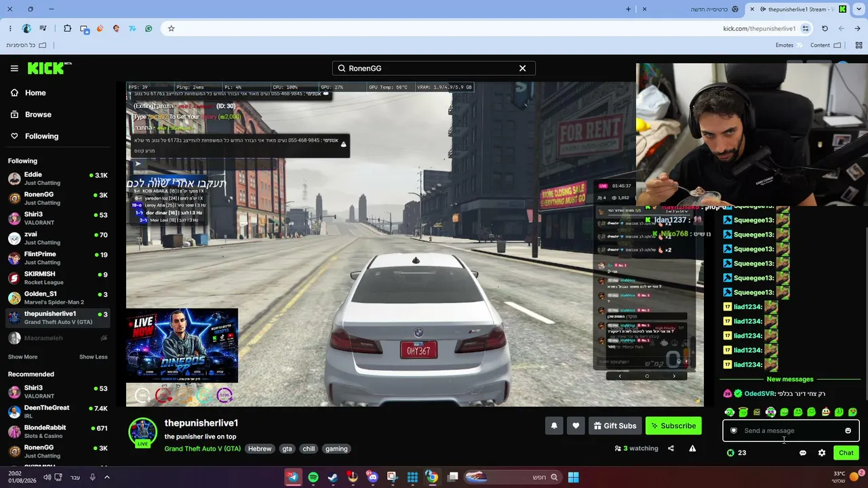Open the 7TV extension icon
Viewport: 868px width, 488px height.
click(132, 28)
